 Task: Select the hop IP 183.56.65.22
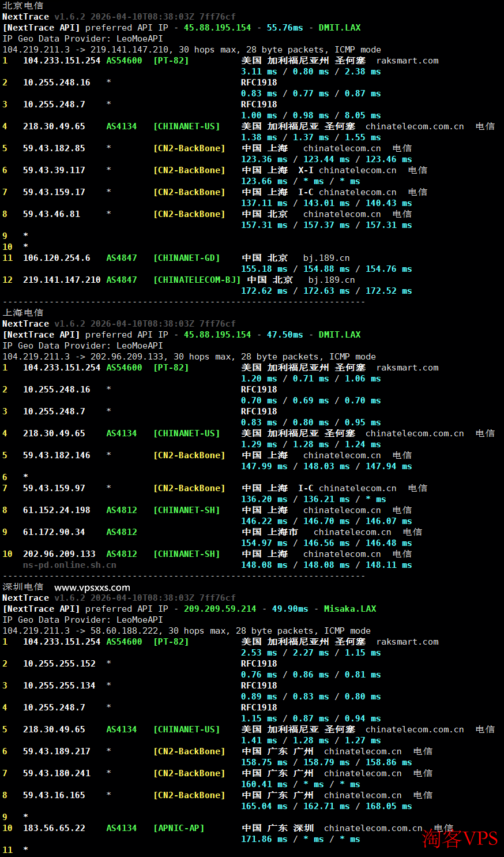coord(54,828)
